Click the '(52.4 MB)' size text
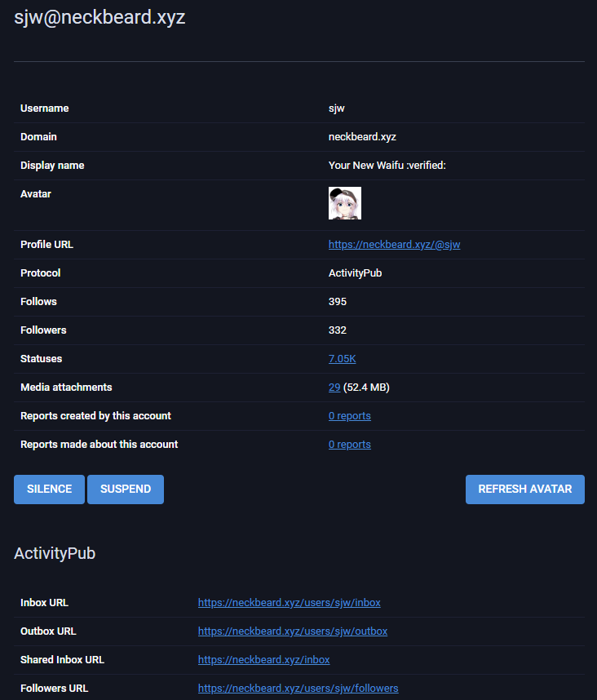The height and width of the screenshot is (700, 597). pos(366,388)
